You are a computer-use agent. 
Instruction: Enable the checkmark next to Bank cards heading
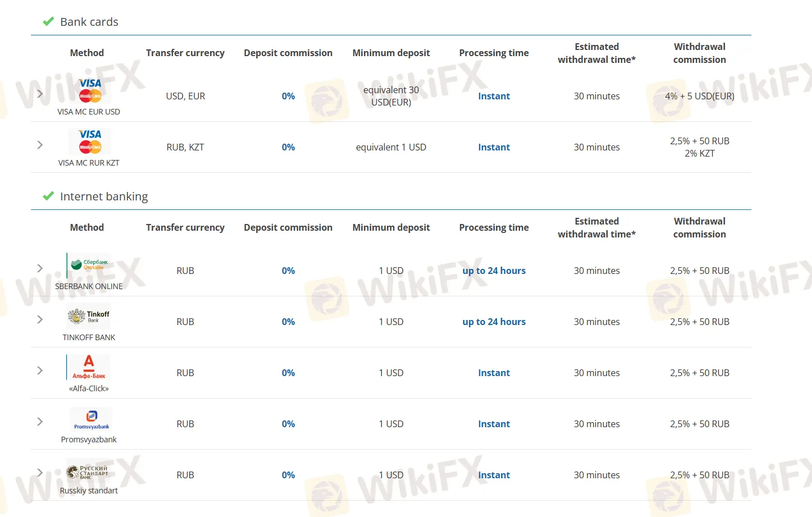coord(48,21)
